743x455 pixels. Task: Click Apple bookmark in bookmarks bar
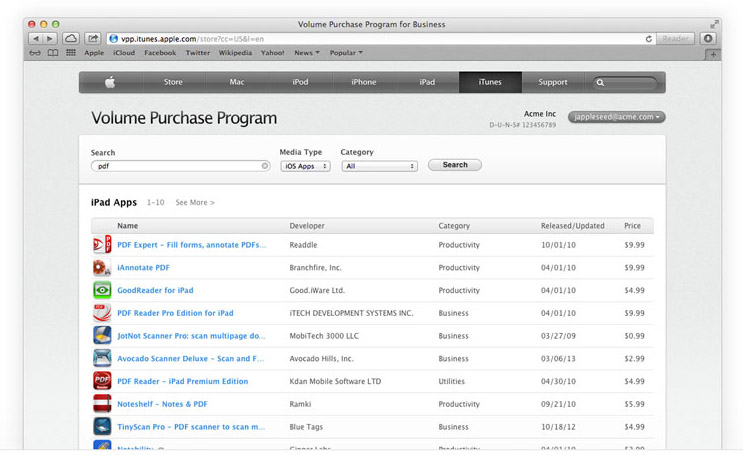tap(94, 53)
